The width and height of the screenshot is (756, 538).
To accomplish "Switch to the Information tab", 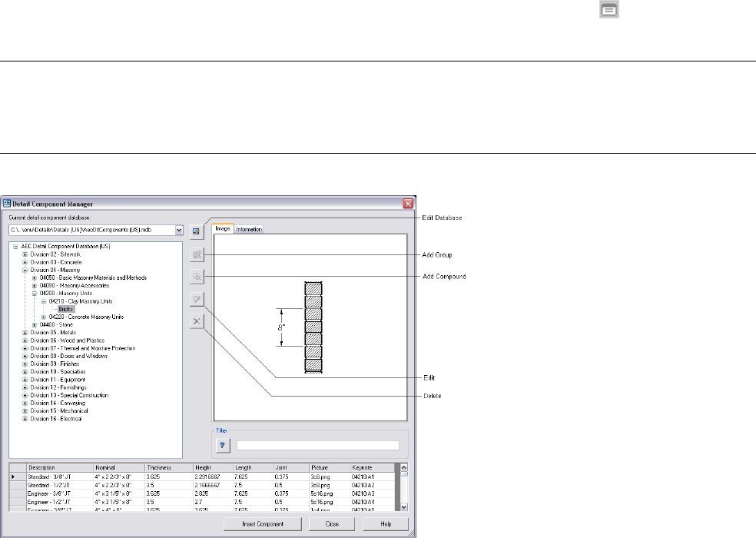I will coord(249,229).
